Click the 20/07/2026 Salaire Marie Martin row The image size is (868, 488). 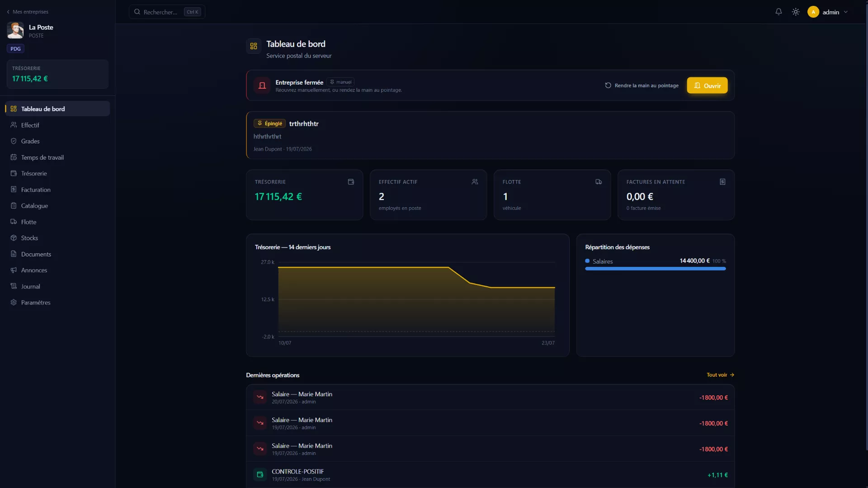tap(490, 398)
